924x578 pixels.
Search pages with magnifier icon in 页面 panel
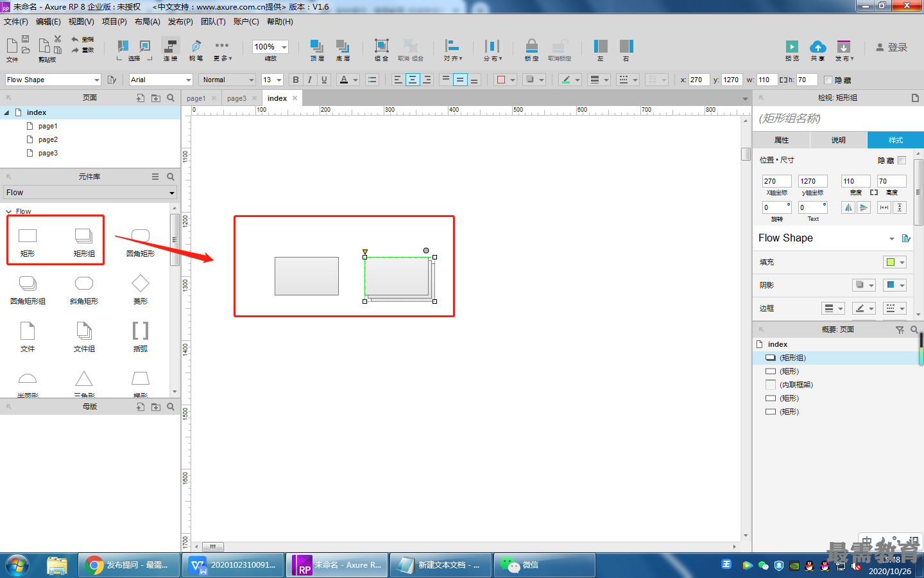pos(171,98)
